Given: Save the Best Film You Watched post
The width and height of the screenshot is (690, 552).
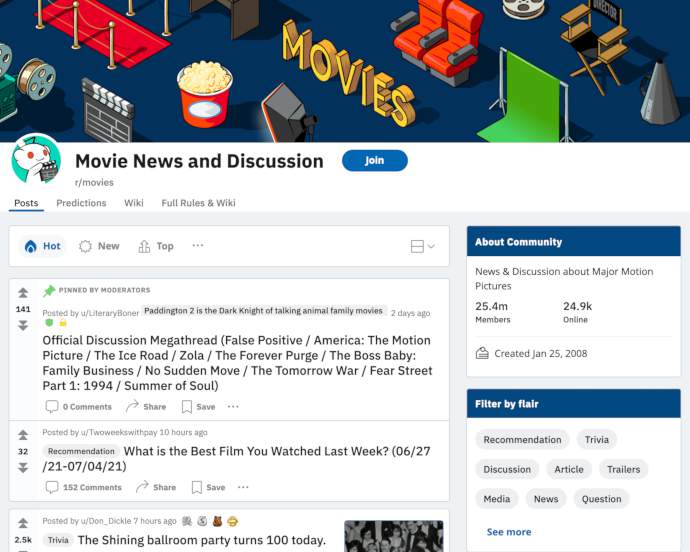Looking at the screenshot, I should coord(209,487).
